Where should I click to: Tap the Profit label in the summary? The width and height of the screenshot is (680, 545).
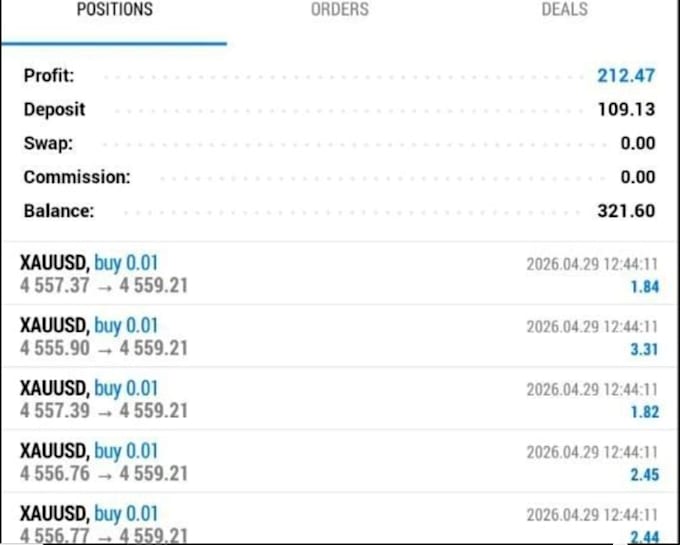tap(49, 76)
